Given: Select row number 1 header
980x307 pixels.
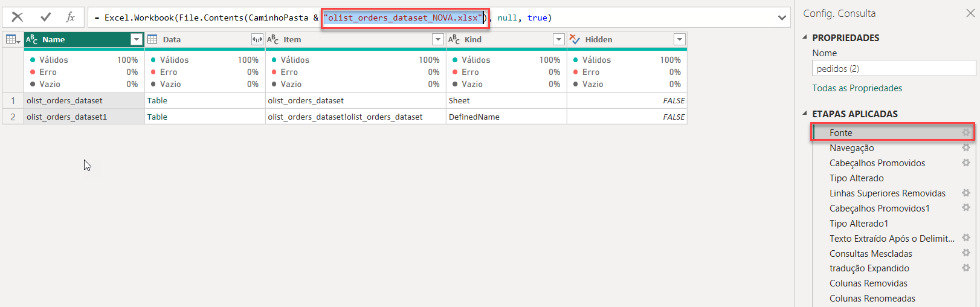Looking at the screenshot, I should (x=13, y=100).
